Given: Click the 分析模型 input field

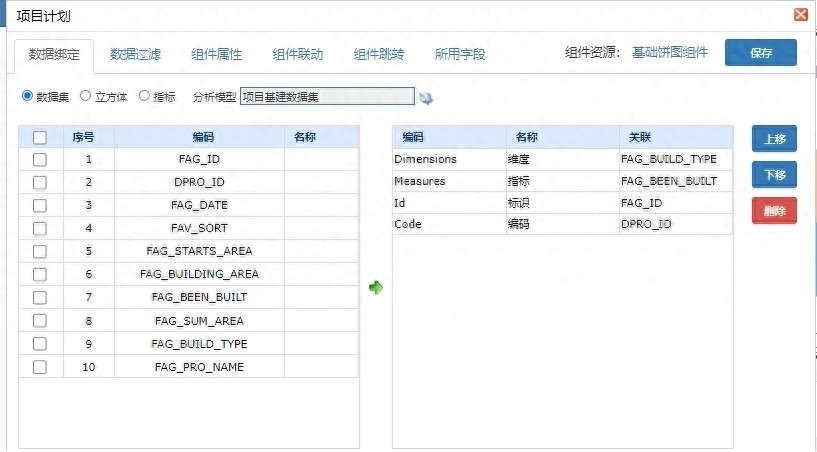Looking at the screenshot, I should coord(327,96).
